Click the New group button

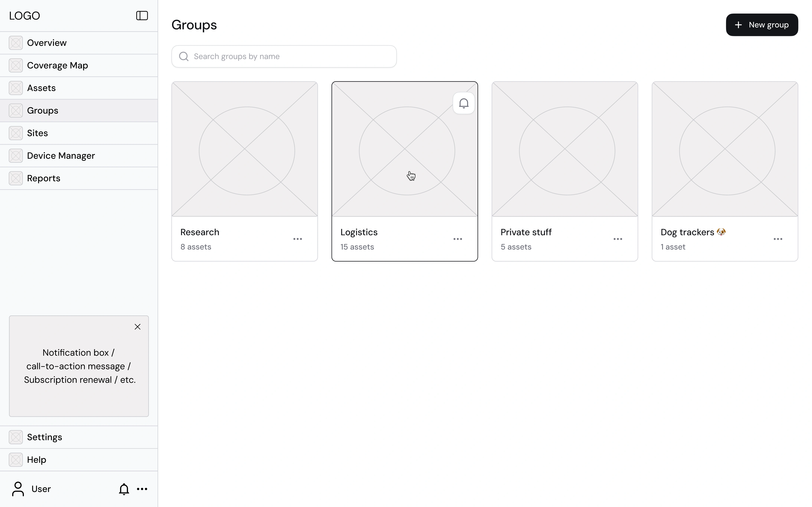(x=762, y=24)
